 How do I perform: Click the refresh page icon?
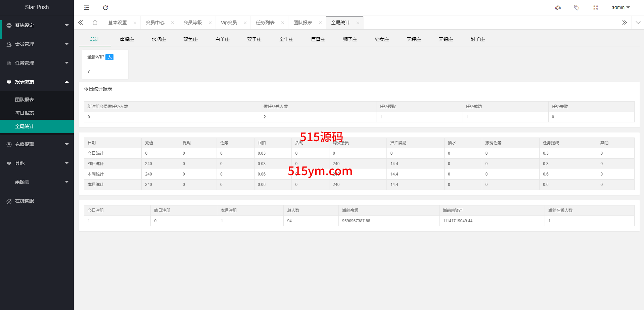coord(105,8)
